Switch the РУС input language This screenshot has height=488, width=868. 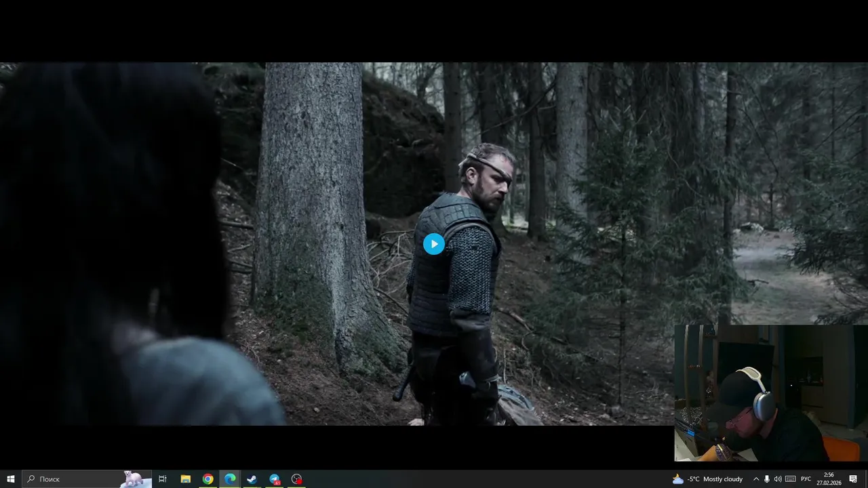[806, 479]
